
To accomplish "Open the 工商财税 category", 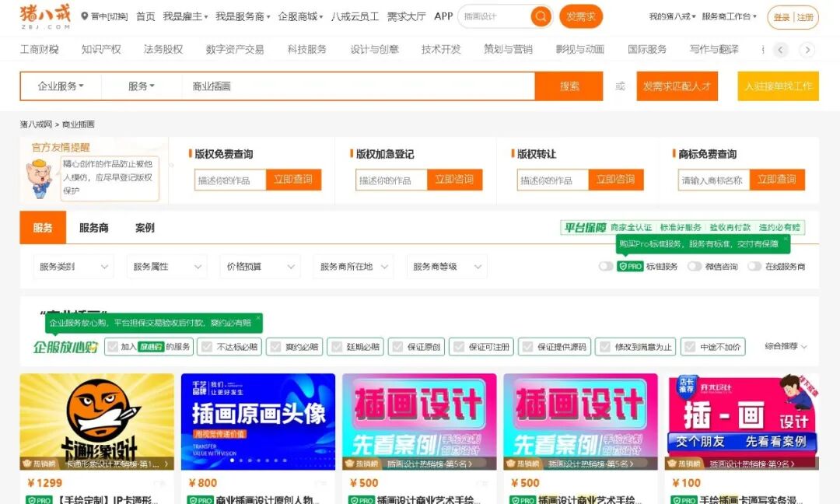I will [40, 49].
